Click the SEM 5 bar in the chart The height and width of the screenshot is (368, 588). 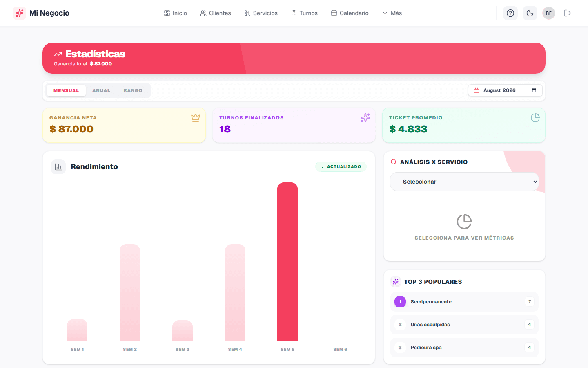coord(287,262)
